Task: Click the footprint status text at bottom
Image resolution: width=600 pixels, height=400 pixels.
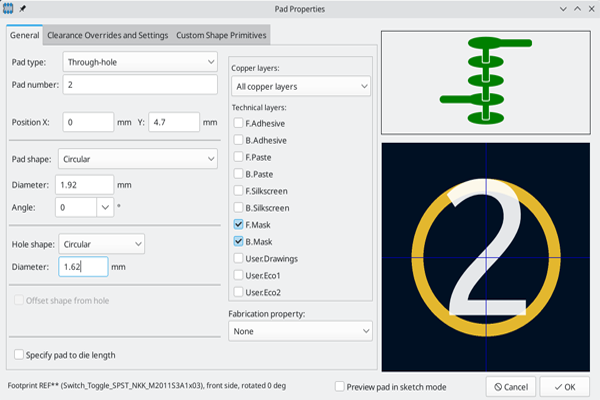Action: pos(147,385)
